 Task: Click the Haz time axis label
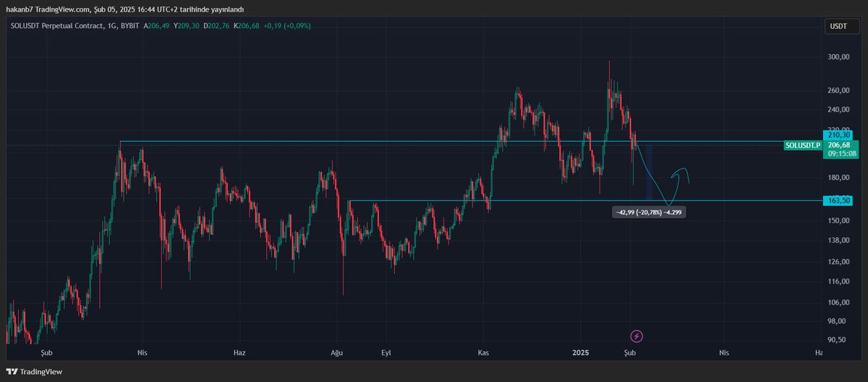(x=239, y=352)
